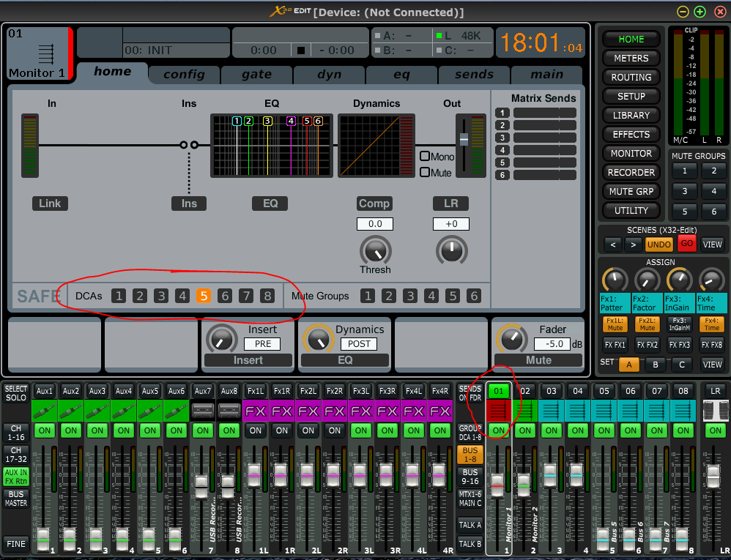This screenshot has height=560, width=731.
Task: Toggle DCA 8 assignment
Action: [267, 296]
